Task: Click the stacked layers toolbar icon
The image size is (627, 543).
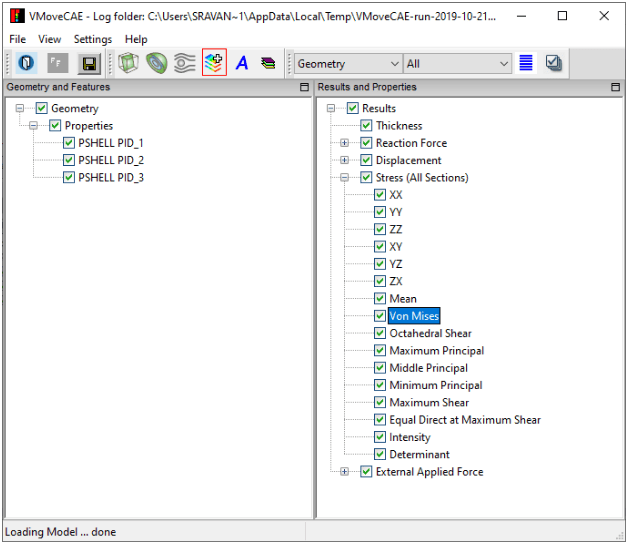Action: (268, 63)
